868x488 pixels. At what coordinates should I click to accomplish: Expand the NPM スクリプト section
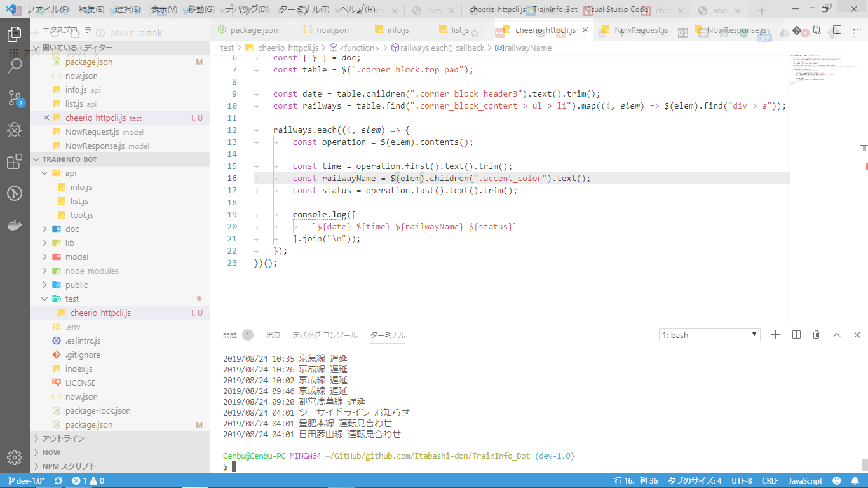pyautogui.click(x=69, y=466)
